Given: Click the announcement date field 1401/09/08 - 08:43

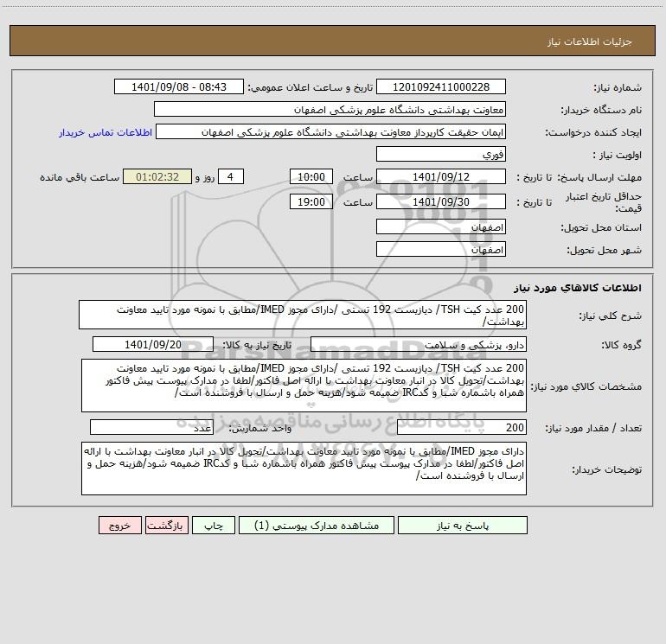Looking at the screenshot, I should point(179,87).
